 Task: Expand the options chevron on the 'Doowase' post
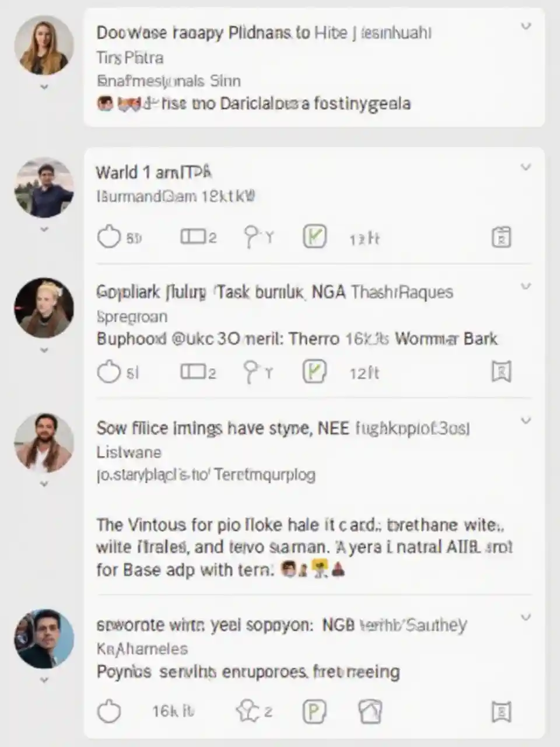click(526, 26)
